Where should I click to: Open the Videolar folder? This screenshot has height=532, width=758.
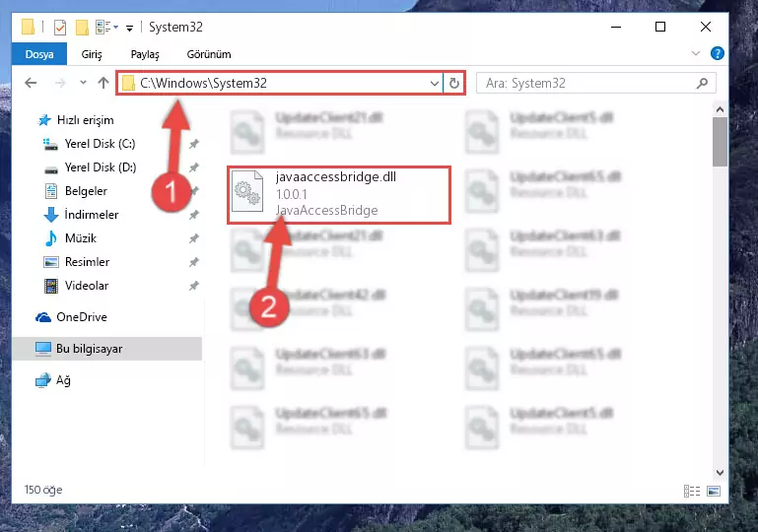pos(87,286)
